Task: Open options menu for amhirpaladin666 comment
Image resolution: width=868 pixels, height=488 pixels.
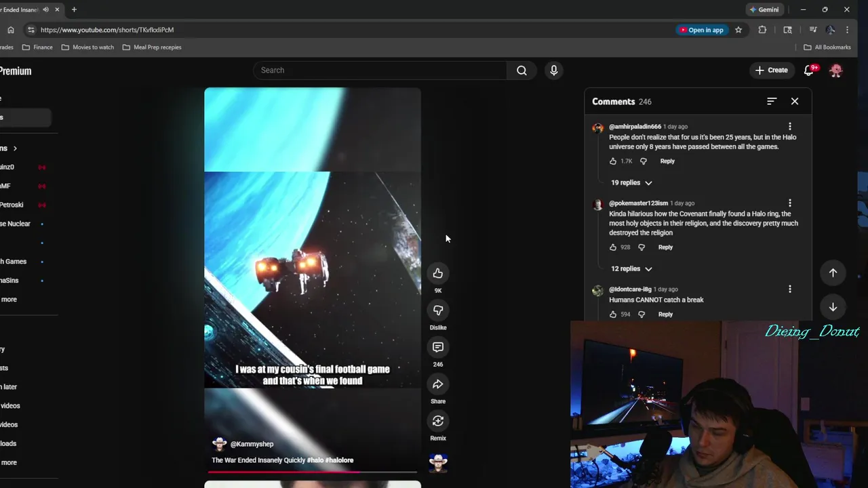Action: (x=790, y=127)
